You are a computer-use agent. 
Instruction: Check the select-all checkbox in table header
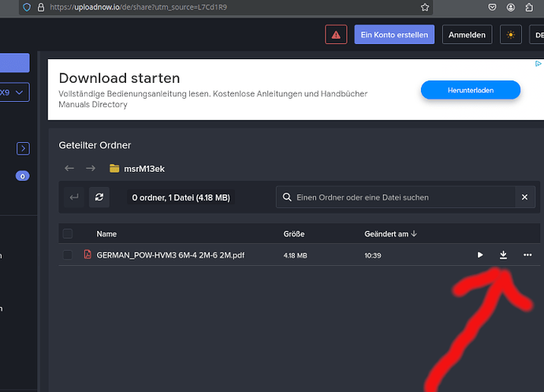(x=68, y=233)
